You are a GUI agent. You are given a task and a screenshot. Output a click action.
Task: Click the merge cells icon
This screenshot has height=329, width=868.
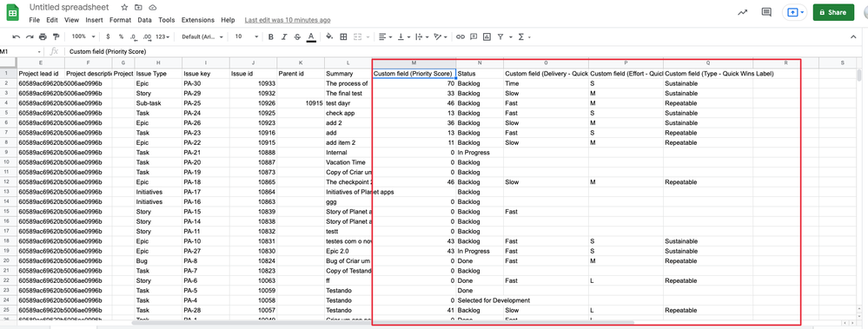pos(357,37)
